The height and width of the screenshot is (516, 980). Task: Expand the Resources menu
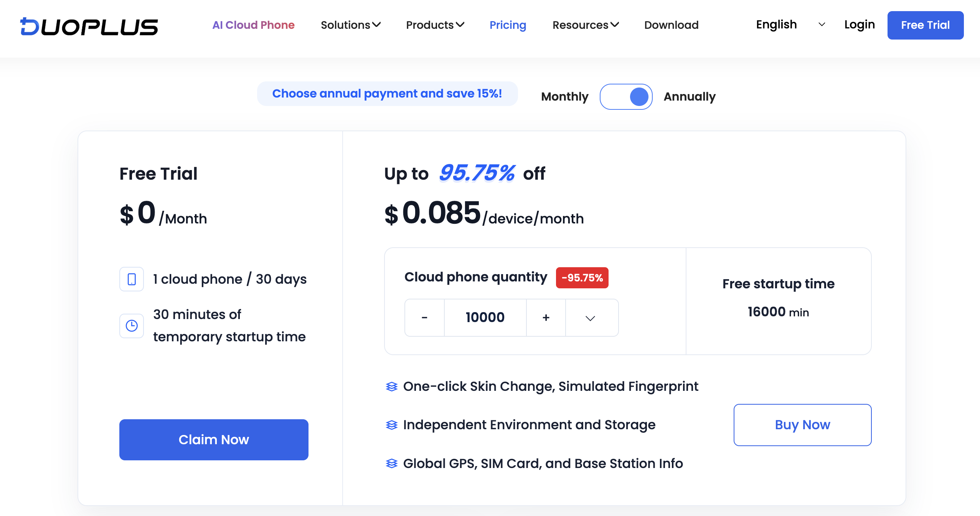586,25
